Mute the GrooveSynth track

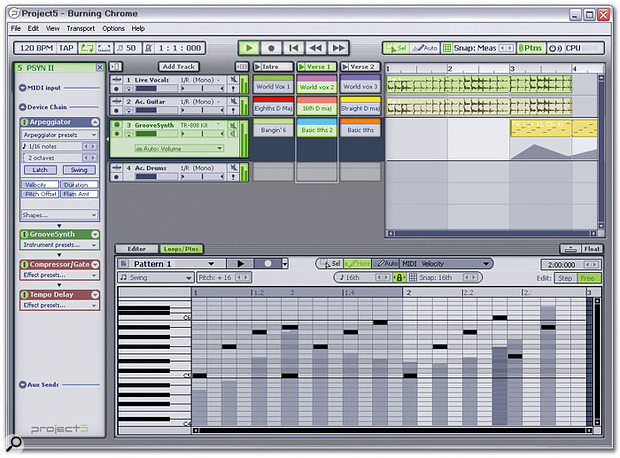(x=233, y=125)
